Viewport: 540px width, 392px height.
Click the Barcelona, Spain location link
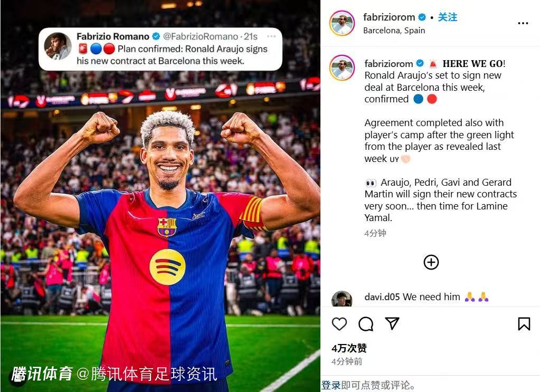(x=394, y=31)
